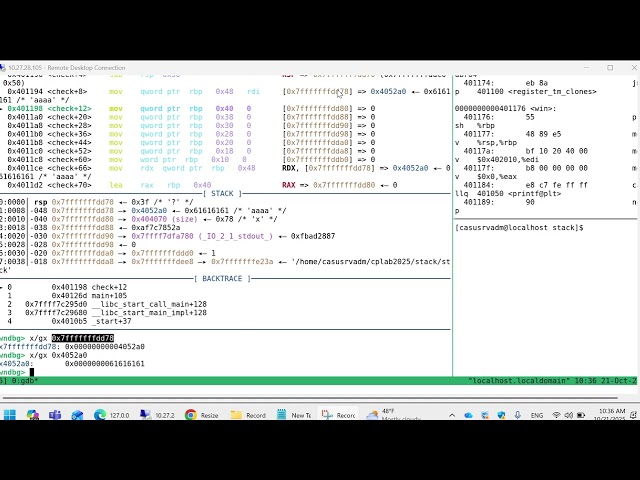Select the tmux window tab 0:gdb*
This screenshot has height=480, width=640.
(x=23, y=380)
